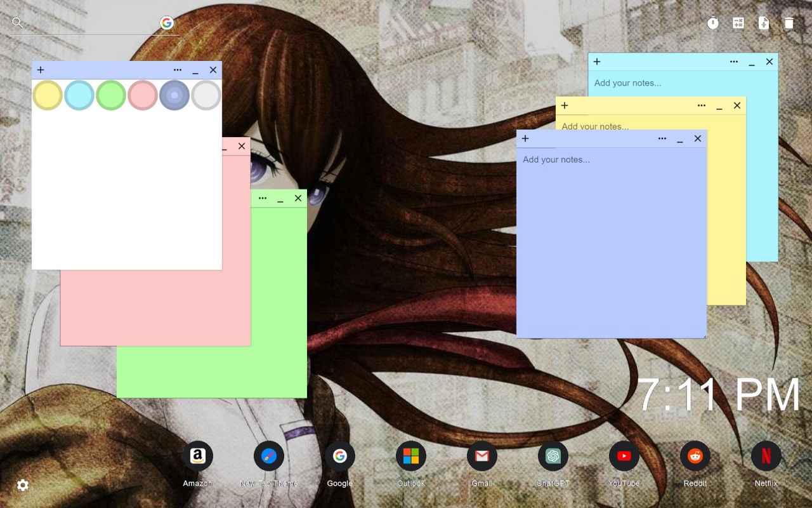Close the pink note
This screenshot has width=812, height=508.
click(242, 146)
